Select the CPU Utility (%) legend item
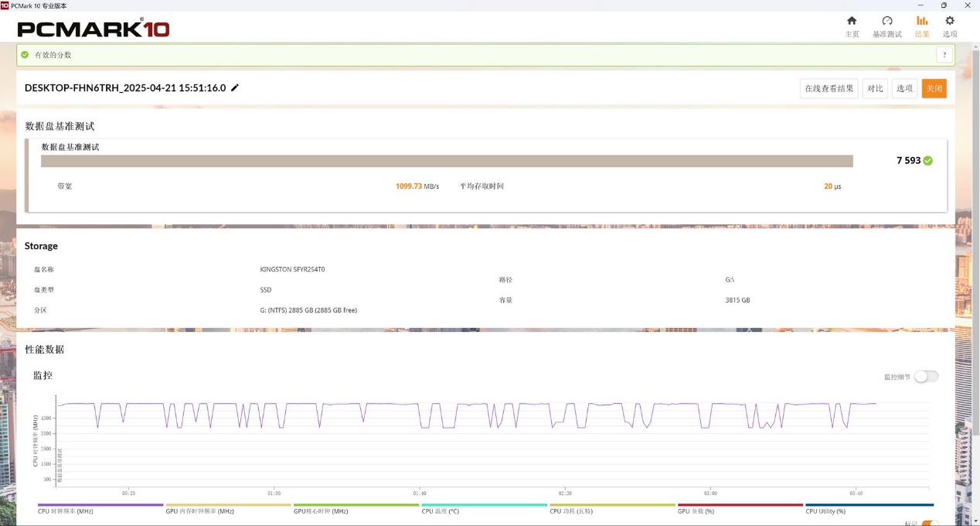980x526 pixels. pos(869,508)
